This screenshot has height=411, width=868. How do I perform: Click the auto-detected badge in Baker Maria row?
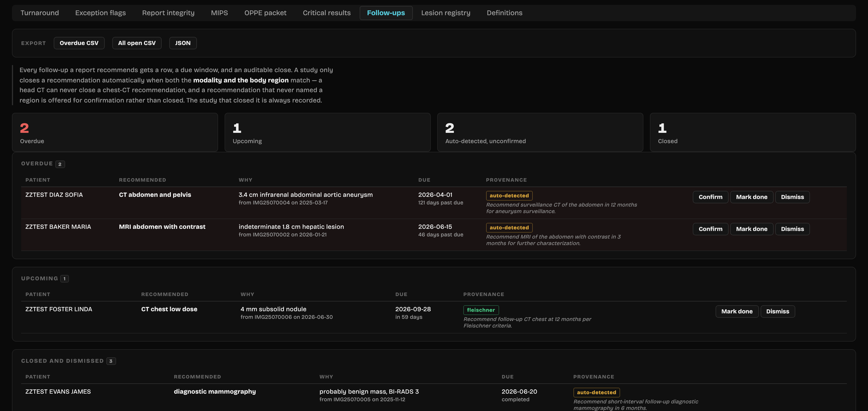[509, 228]
